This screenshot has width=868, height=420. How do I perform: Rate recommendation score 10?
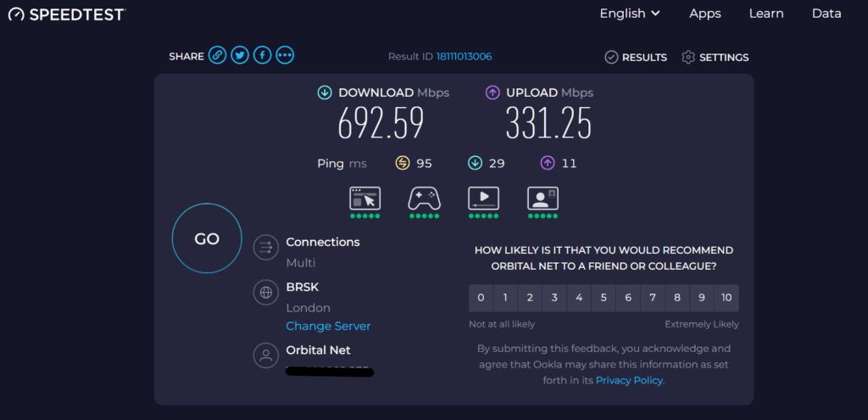pos(726,298)
